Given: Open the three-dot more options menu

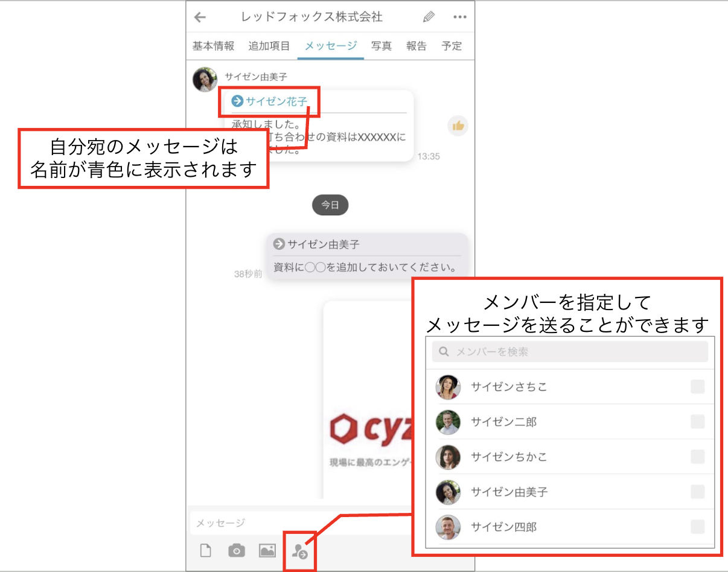Looking at the screenshot, I should 460,17.
